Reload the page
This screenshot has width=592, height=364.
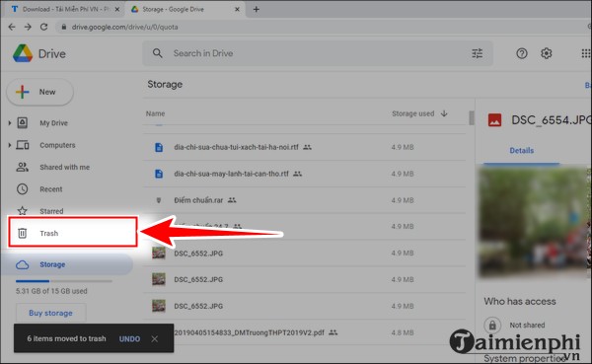coord(43,27)
